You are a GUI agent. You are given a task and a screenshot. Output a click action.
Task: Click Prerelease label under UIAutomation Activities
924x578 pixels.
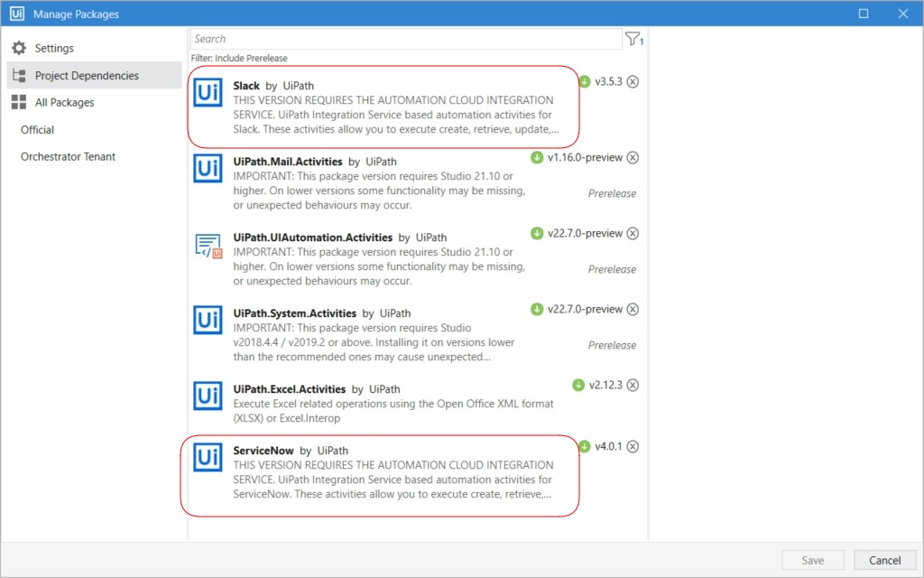point(612,269)
